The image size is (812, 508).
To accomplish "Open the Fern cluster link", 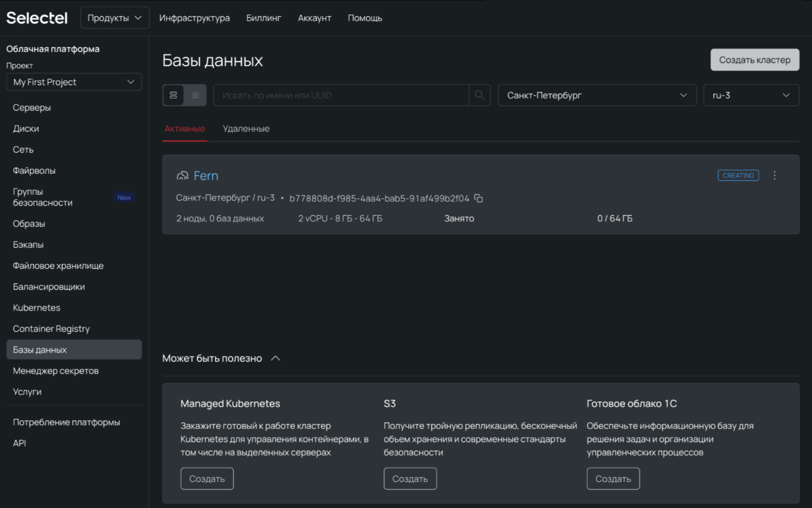I will click(206, 176).
